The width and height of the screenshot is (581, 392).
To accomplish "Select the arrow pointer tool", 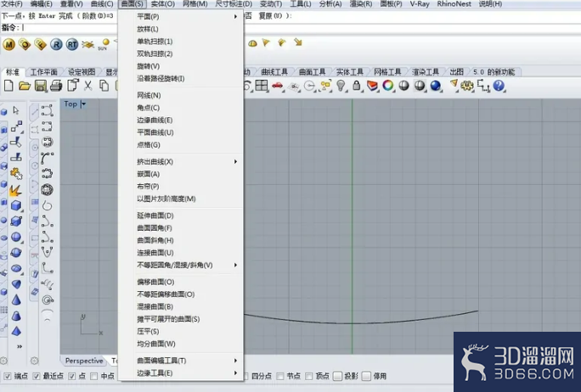I will coord(16,110).
